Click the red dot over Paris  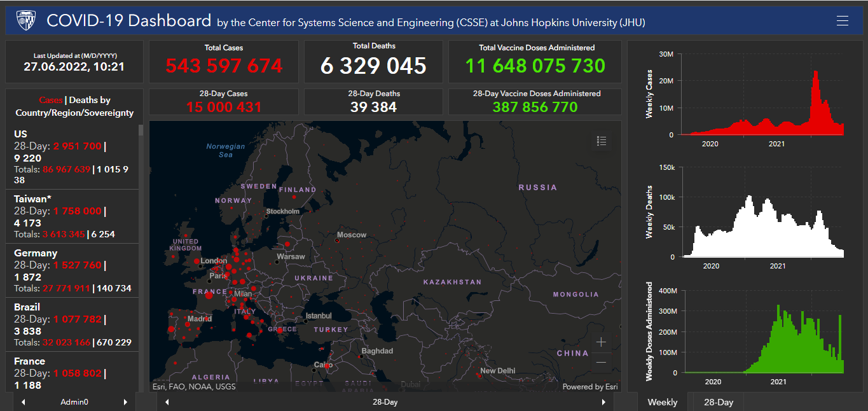(228, 267)
